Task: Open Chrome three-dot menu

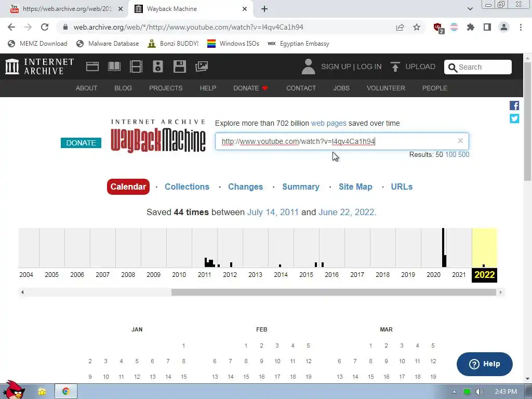Action: click(521, 27)
